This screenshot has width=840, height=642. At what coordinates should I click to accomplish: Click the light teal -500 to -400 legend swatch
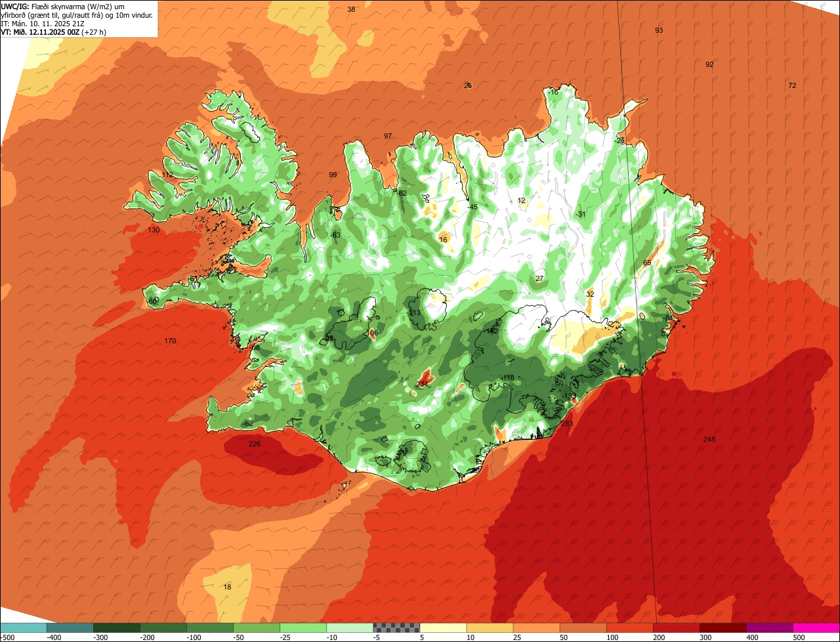[x=23, y=628]
